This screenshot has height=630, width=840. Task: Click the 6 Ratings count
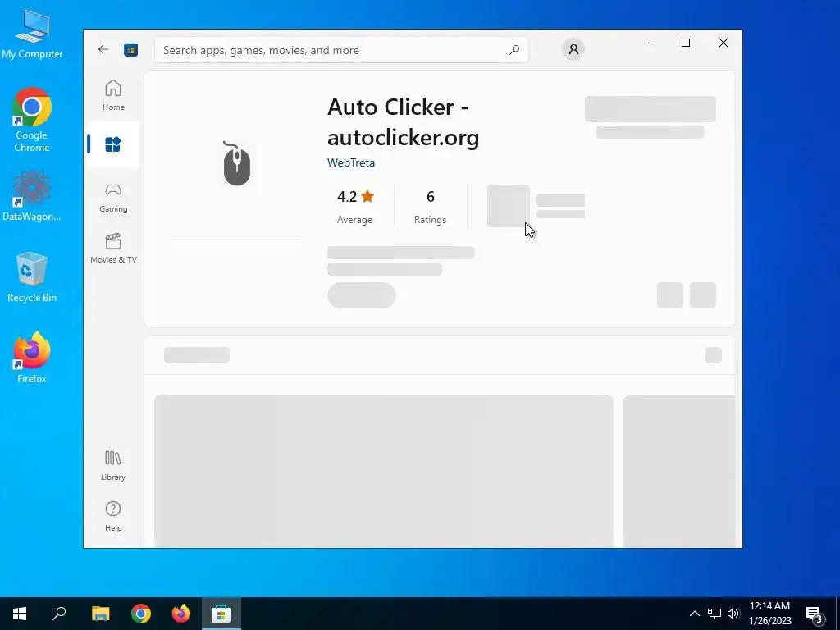pyautogui.click(x=430, y=206)
